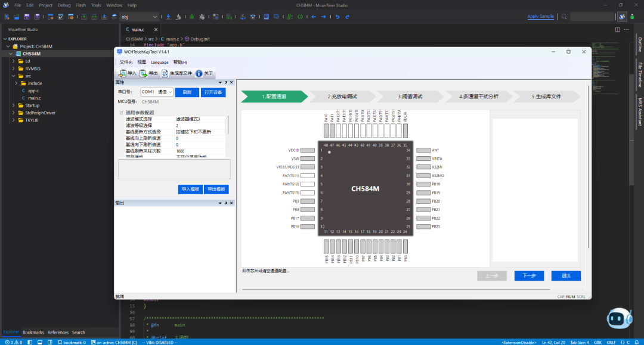Click the green debug bug icon in toolbar
Screen dimensions: 644x345
(192, 17)
